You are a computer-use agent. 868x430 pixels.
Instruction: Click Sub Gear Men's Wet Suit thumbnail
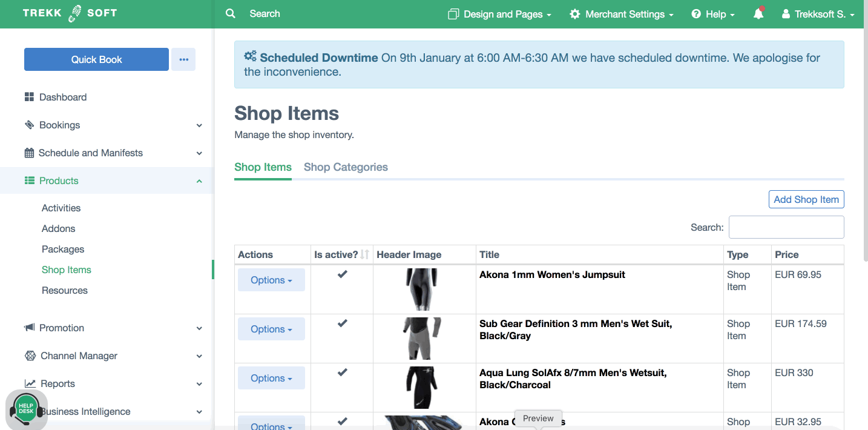(421, 339)
